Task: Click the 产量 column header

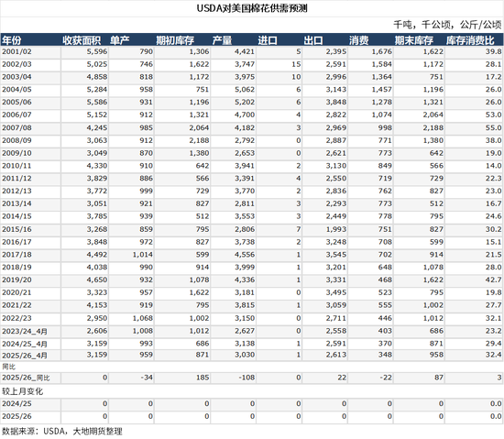Action: tap(222, 40)
